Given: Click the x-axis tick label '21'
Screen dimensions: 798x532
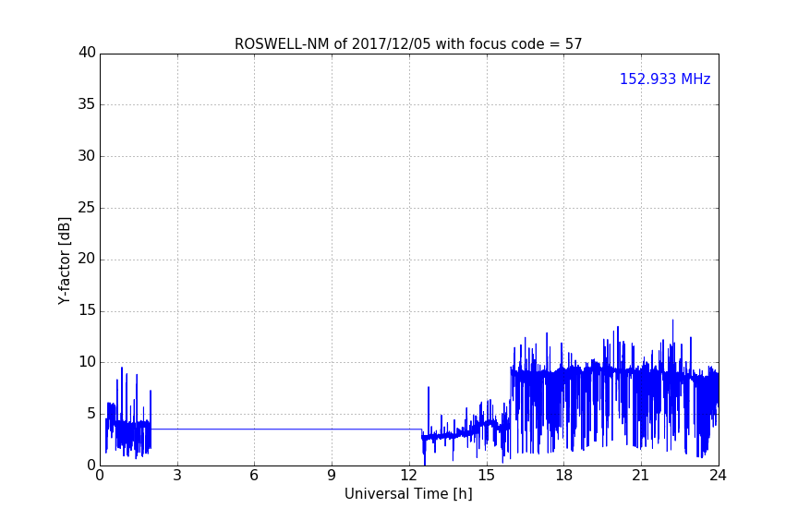Looking at the screenshot, I should [641, 476].
